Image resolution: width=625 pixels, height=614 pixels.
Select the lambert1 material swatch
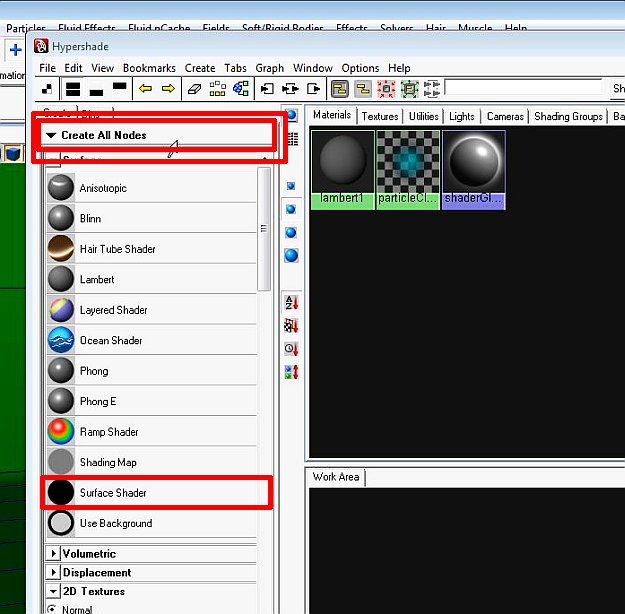pos(342,170)
